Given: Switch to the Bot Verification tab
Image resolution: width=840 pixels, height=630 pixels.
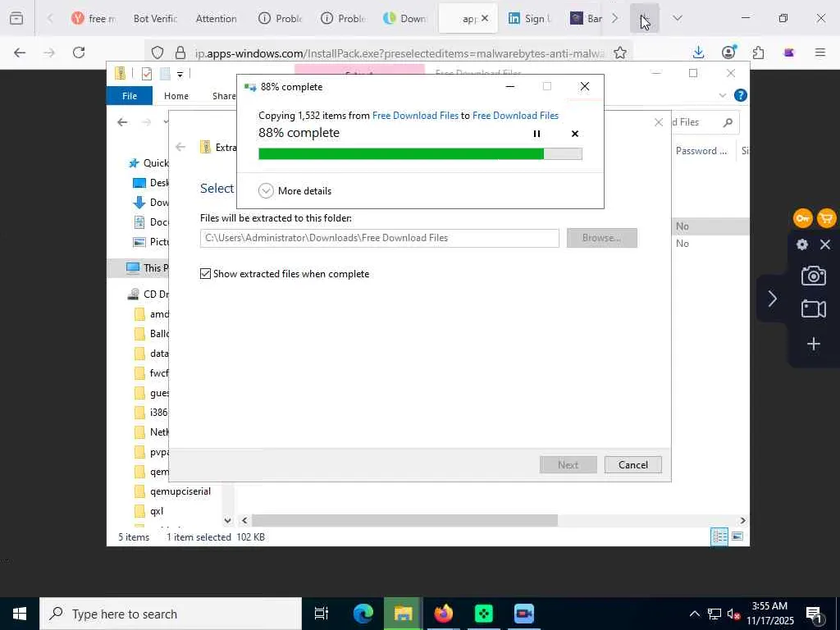Looking at the screenshot, I should coord(155,19).
